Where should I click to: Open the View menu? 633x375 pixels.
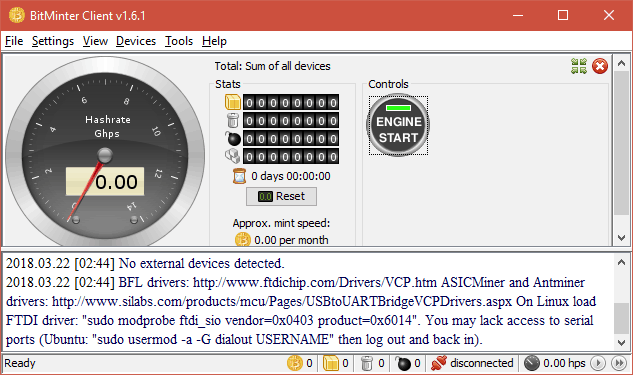95,41
